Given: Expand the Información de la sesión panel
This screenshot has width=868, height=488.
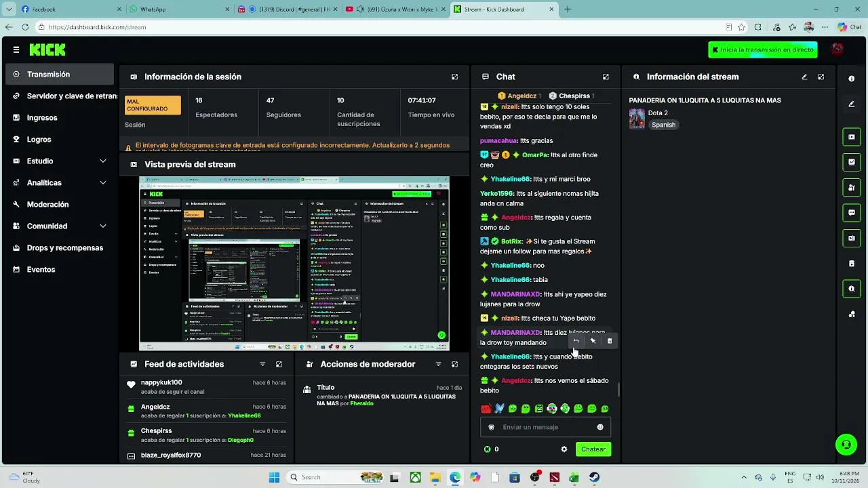Looking at the screenshot, I should pyautogui.click(x=454, y=77).
